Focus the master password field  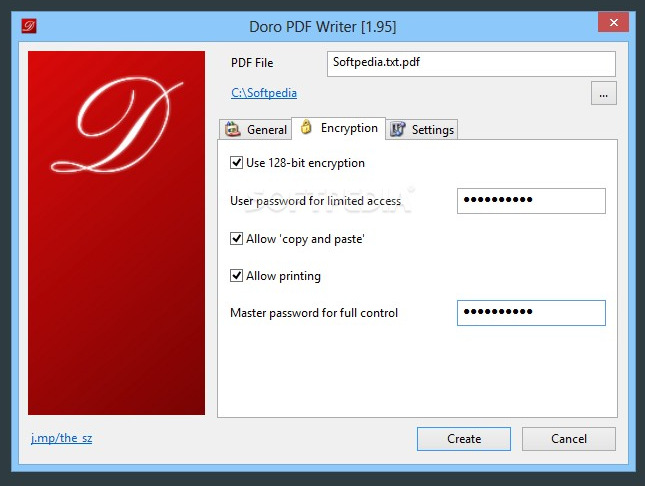(531, 313)
